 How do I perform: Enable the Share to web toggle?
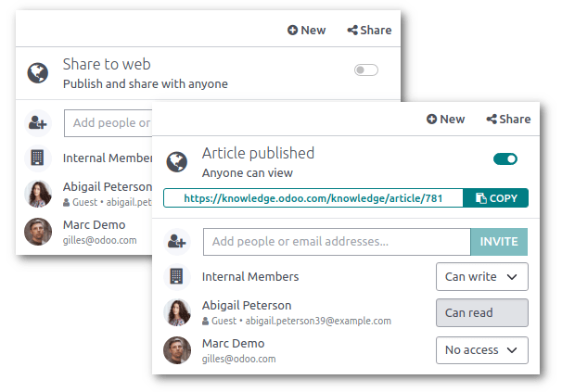coord(365,70)
